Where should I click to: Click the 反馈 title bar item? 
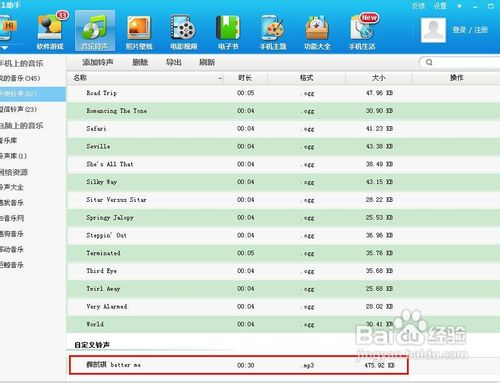(418, 6)
